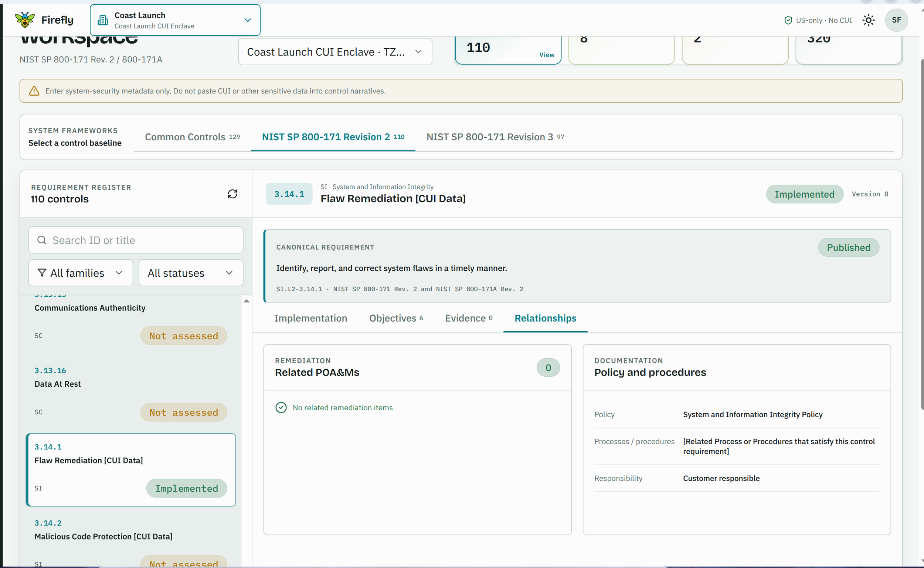Screen dimensions: 924x568
Task: Open the Implementation tab
Action: pos(310,318)
